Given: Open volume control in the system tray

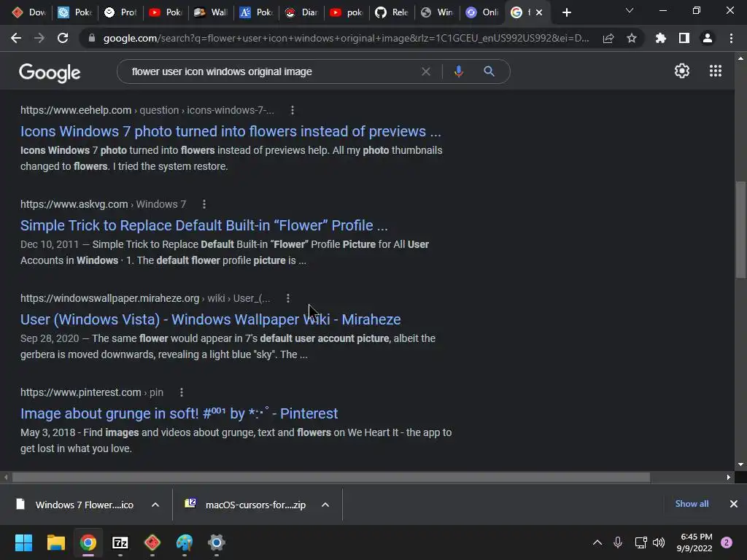Looking at the screenshot, I should point(659,542).
